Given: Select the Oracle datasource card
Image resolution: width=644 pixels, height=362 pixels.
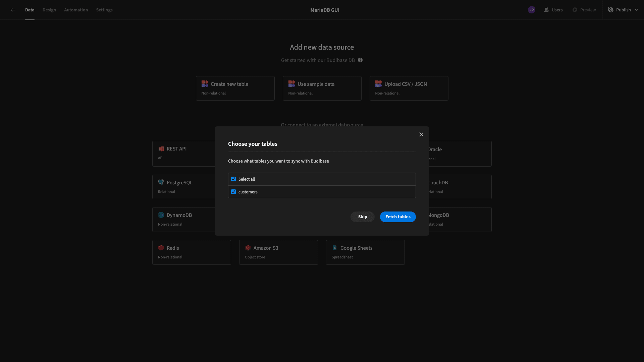Looking at the screenshot, I should [x=461, y=154].
